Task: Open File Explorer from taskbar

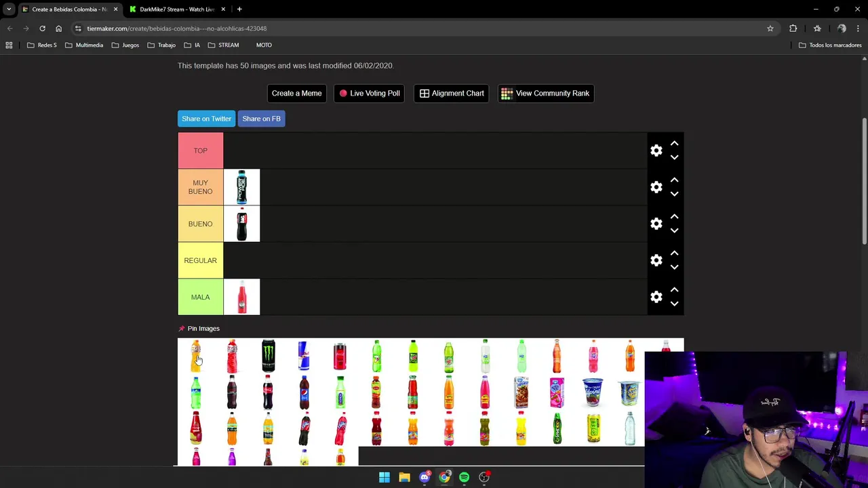Action: click(404, 477)
